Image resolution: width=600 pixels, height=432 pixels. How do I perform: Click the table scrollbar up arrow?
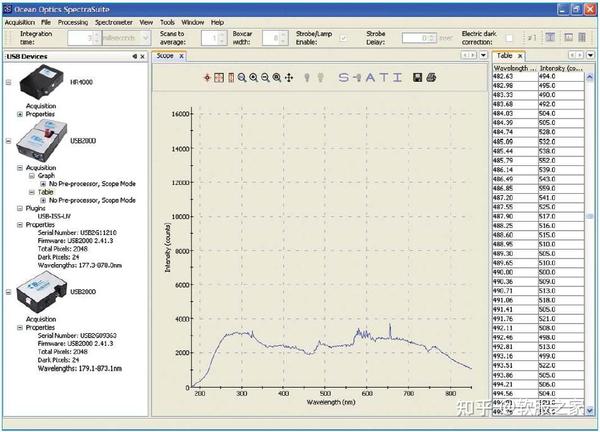590,77
